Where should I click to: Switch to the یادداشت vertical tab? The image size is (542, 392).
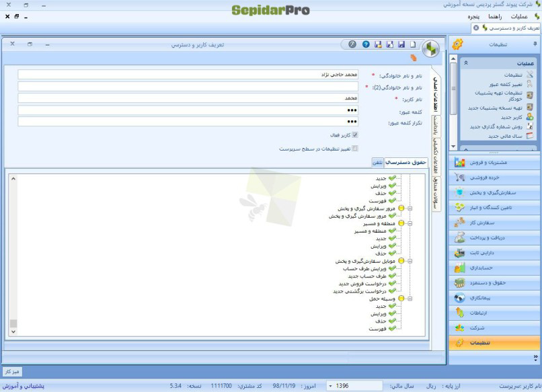pyautogui.click(x=436, y=125)
